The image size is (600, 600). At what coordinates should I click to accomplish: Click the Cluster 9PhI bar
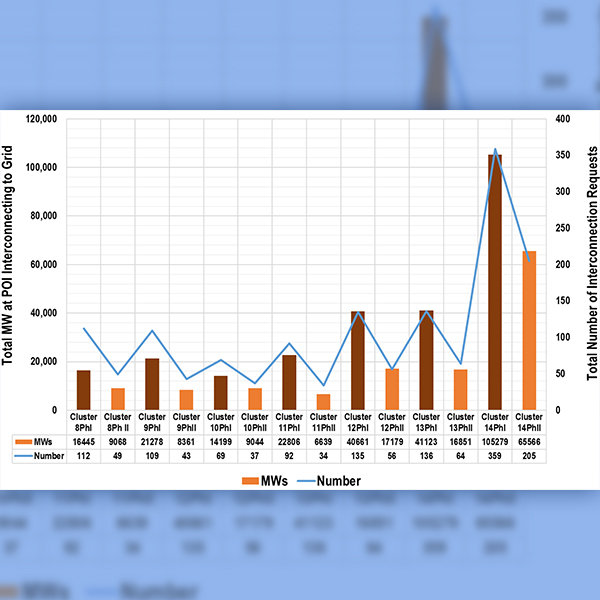[x=152, y=384]
